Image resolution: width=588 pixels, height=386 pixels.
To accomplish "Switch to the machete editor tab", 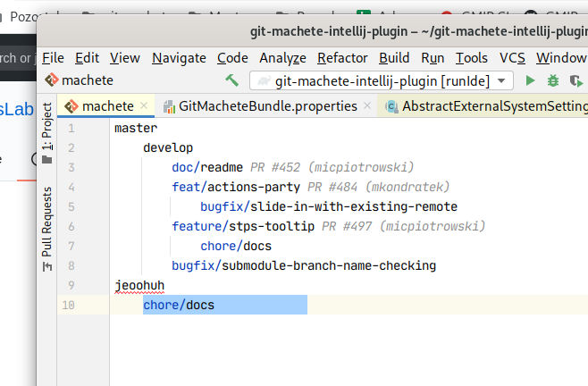I will pos(106,106).
